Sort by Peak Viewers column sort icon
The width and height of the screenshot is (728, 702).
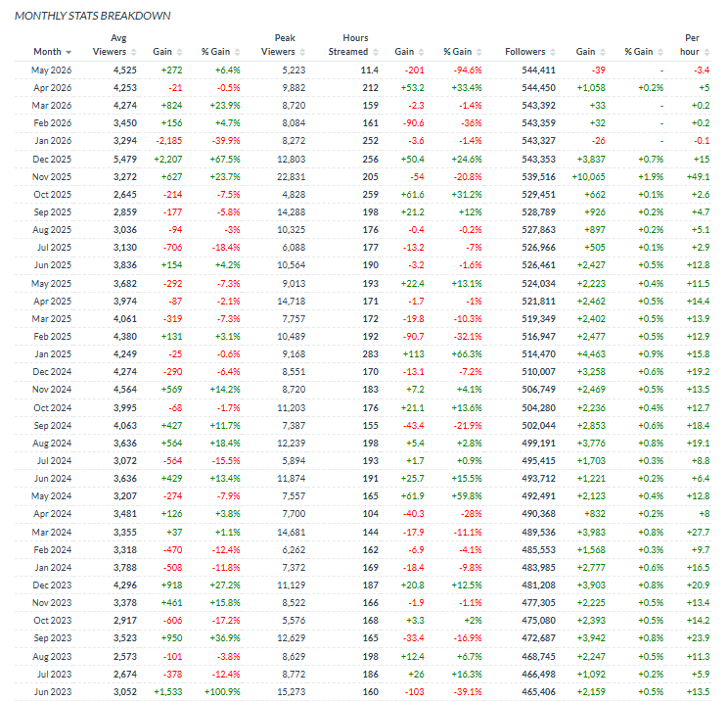point(302,52)
